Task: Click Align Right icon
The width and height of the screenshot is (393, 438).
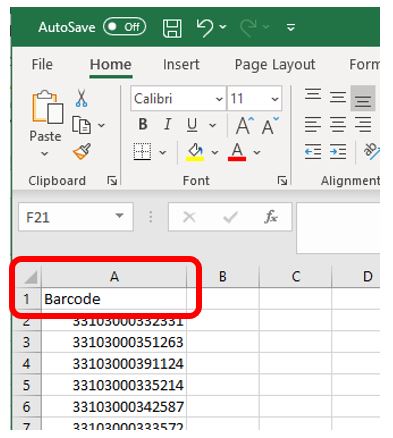Action: 363,124
